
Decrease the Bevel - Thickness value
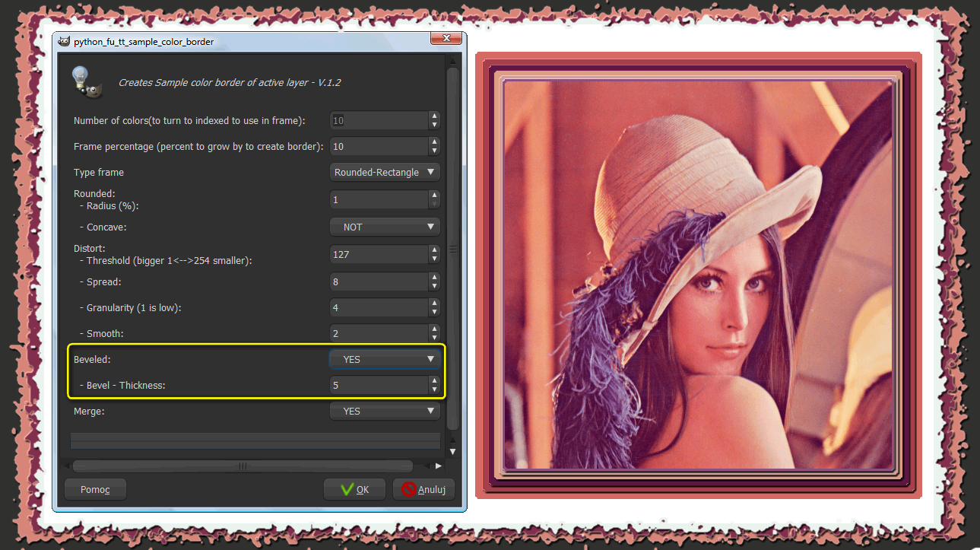434,389
